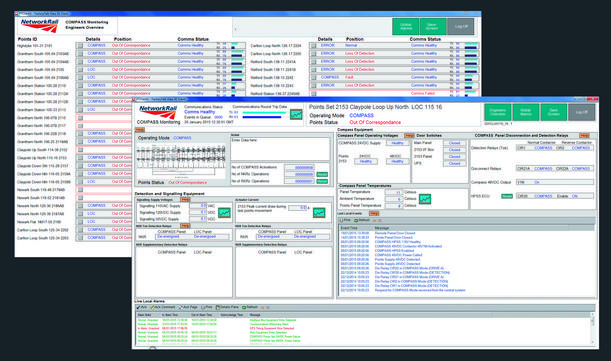Click Save Screen in front window

[x=554, y=112]
